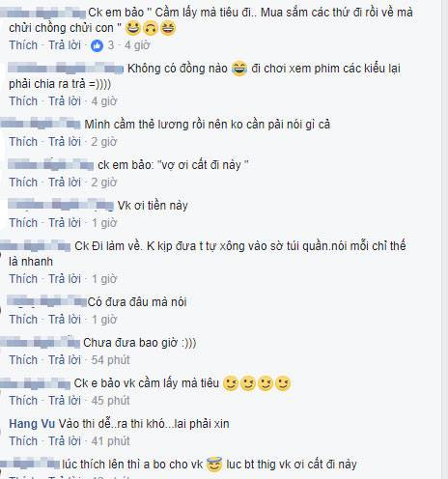Viewport: 448px width, 479px height.
Task: Click the blue like reaction icon
Action: click(x=97, y=45)
